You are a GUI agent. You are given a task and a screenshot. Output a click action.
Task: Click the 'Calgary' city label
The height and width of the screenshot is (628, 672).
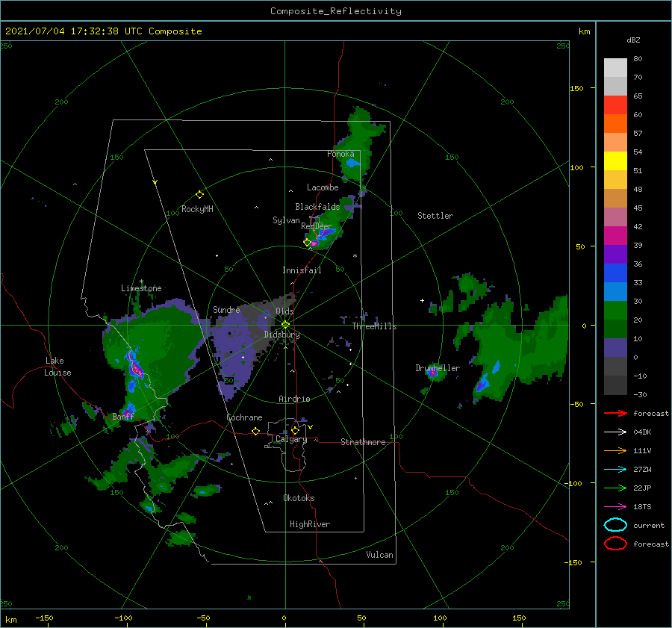291,439
